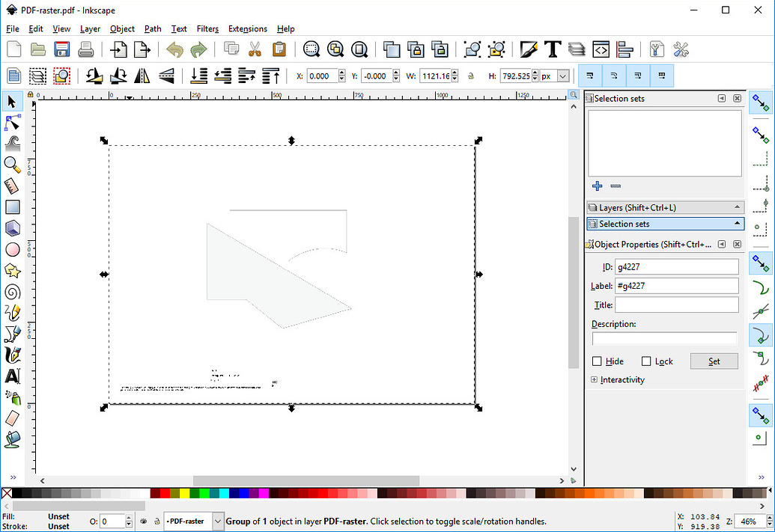775x532 pixels.
Task: Undo the last action via toolbar icon
Action: (x=174, y=49)
